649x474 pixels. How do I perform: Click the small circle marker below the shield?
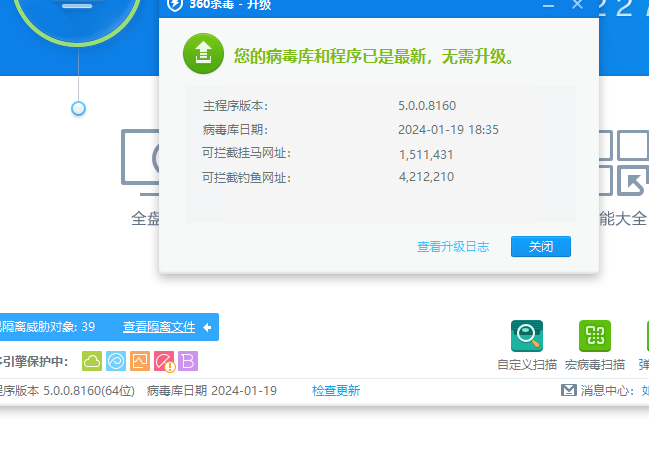pos(79,108)
